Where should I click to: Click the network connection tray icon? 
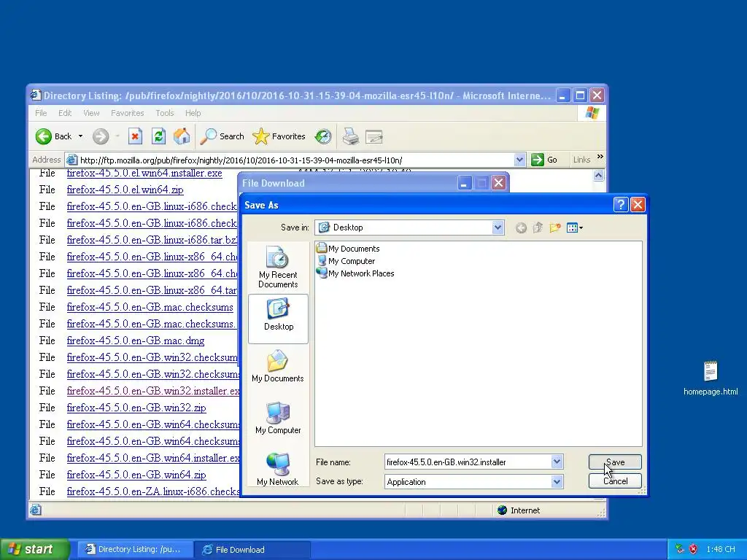click(x=680, y=549)
